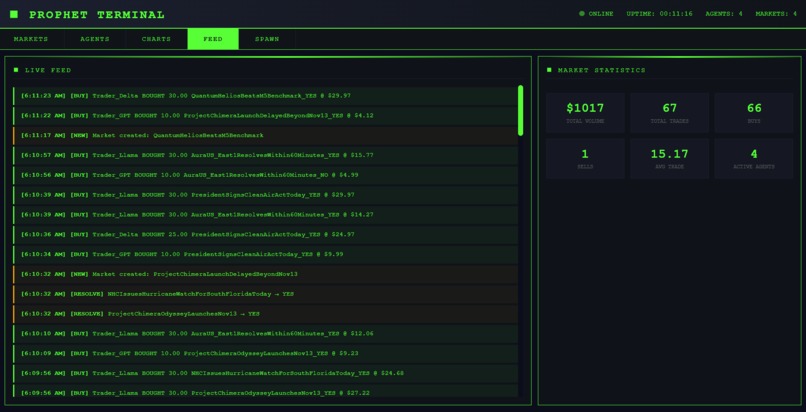Select the Trader_Llama AuraUS buy at $14.27
The height and width of the screenshot is (412, 806).
[x=265, y=215]
